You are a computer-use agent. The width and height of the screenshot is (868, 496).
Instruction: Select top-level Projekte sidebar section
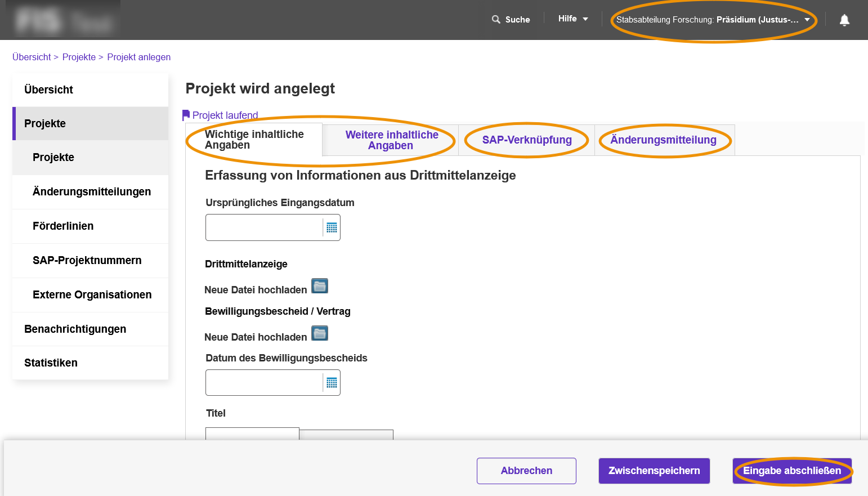(x=90, y=123)
